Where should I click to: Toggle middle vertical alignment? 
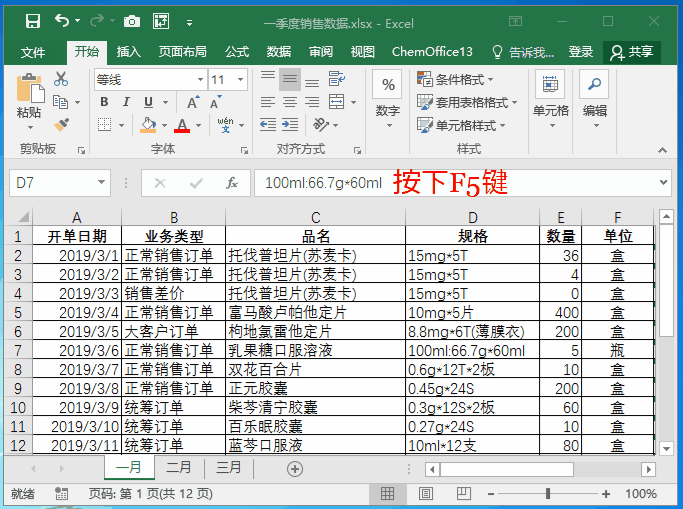click(x=290, y=79)
